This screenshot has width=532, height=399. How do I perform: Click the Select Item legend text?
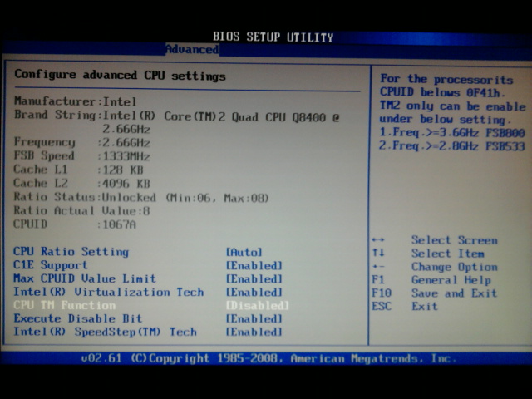(448, 254)
